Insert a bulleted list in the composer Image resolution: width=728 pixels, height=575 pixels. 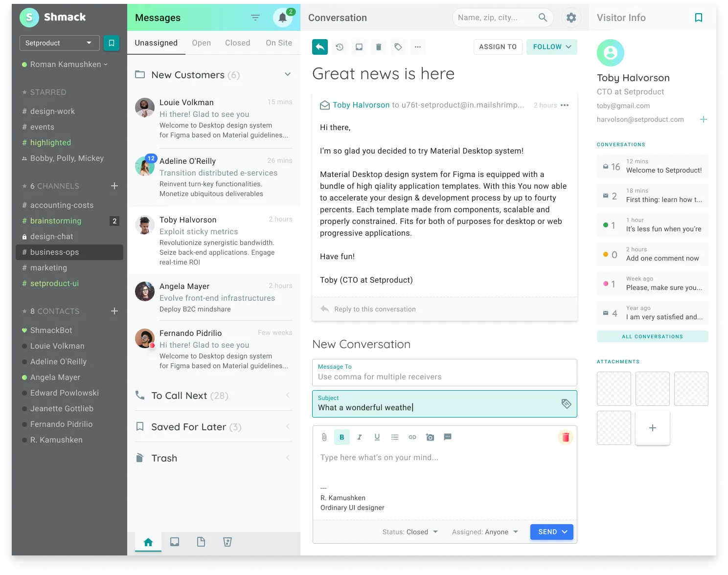point(395,437)
